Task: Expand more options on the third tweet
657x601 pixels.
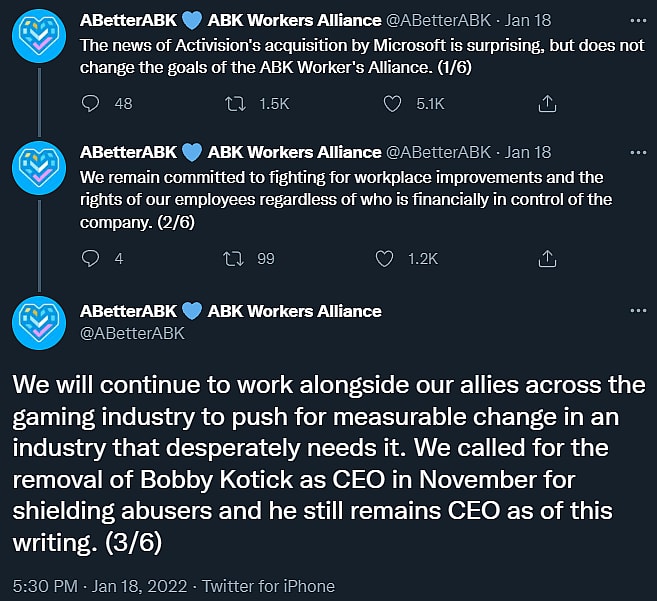Action: [x=638, y=310]
